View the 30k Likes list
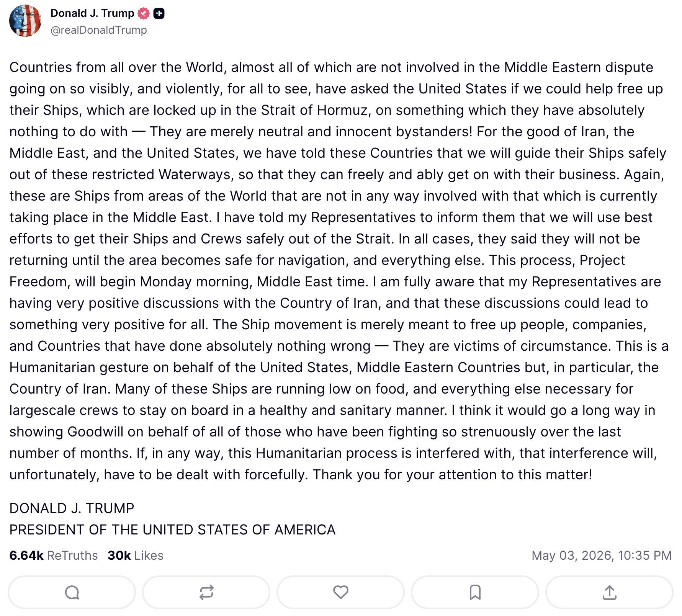Image resolution: width=682 pixels, height=616 pixels. pos(136,556)
